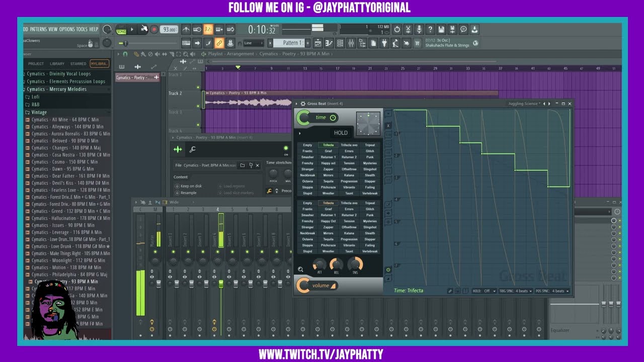This screenshot has height=362, width=644.
Task: Switch to the PROJECT browser tab
Action: pyautogui.click(x=36, y=64)
